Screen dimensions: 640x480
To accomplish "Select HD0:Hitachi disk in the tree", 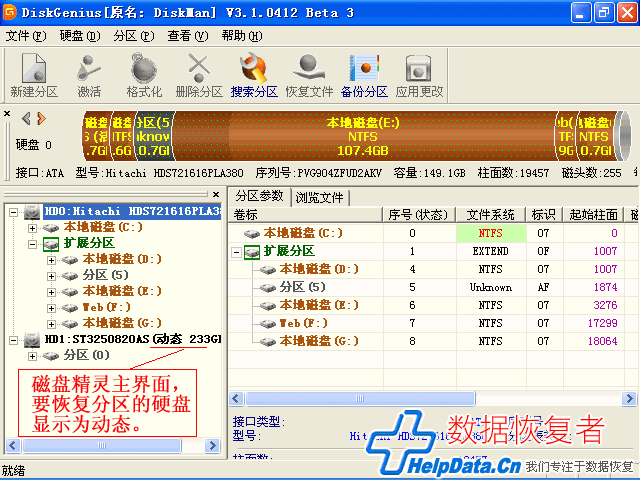I will click(132, 211).
